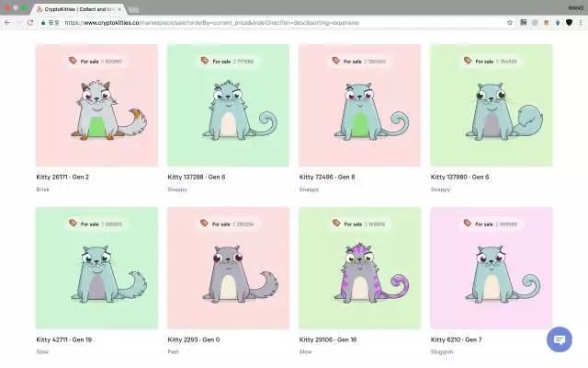Screen dimensions: 588x368
Task: Click the secure padlock icon in address bar
Action: point(43,22)
